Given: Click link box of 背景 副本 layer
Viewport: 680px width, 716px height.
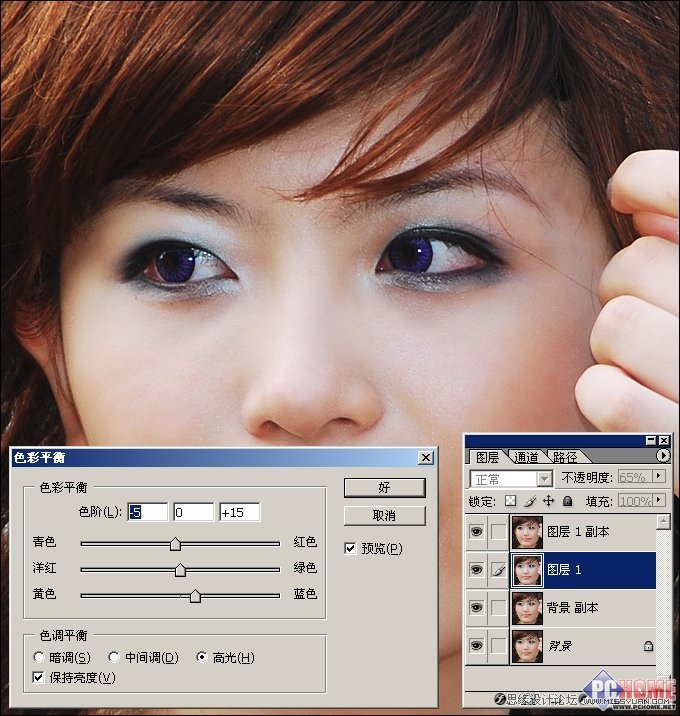Looking at the screenshot, I should tap(498, 607).
